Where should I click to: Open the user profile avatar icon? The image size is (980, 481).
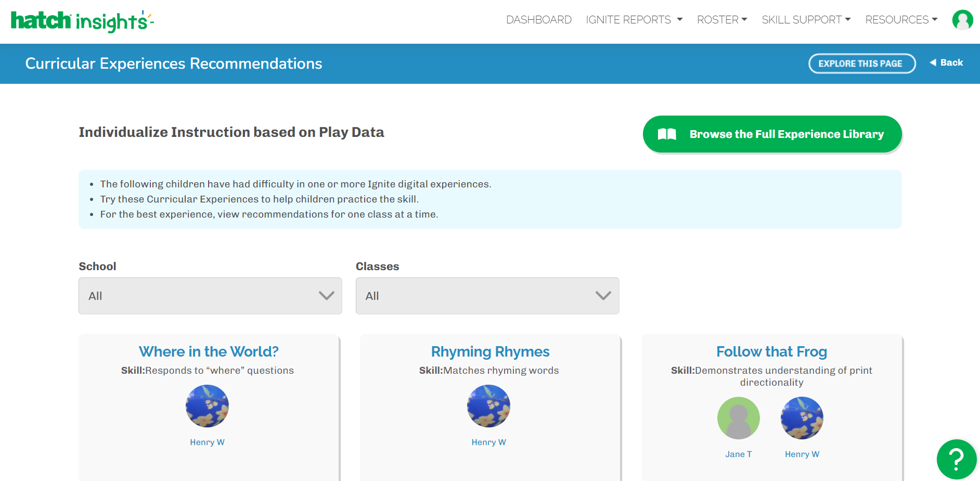pyautogui.click(x=962, y=20)
